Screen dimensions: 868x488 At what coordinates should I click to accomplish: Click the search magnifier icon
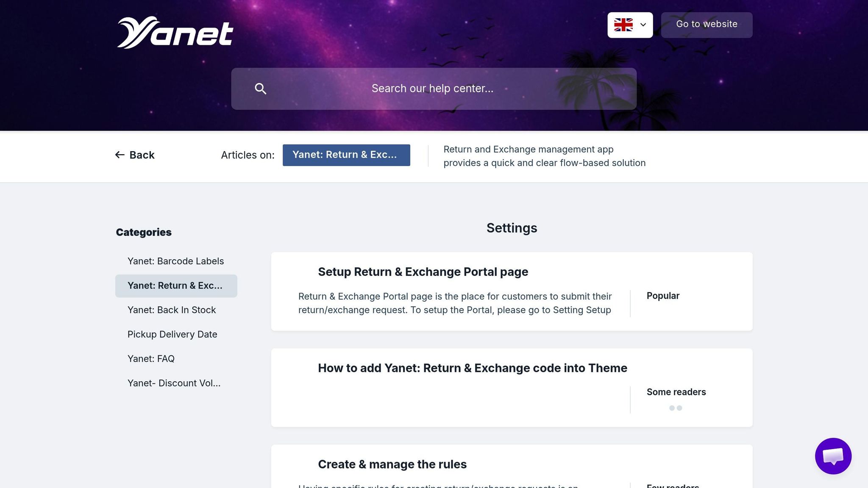(x=260, y=89)
